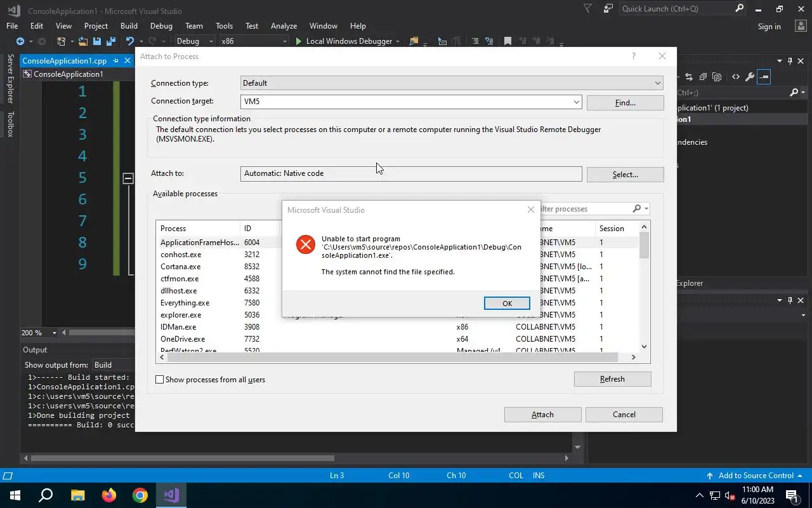Open the Connection target VM5 dropdown

click(x=576, y=102)
